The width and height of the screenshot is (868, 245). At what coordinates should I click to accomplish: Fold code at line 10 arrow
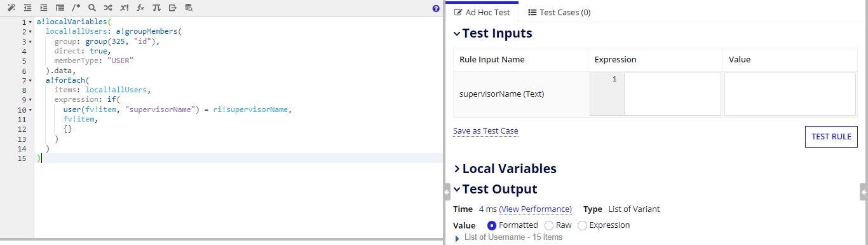point(30,109)
